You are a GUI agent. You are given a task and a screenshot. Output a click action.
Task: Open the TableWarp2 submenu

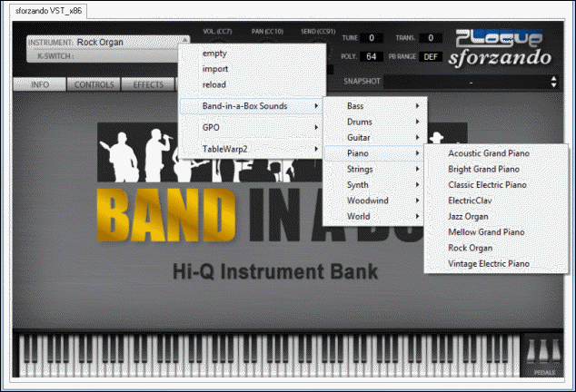[x=252, y=149]
